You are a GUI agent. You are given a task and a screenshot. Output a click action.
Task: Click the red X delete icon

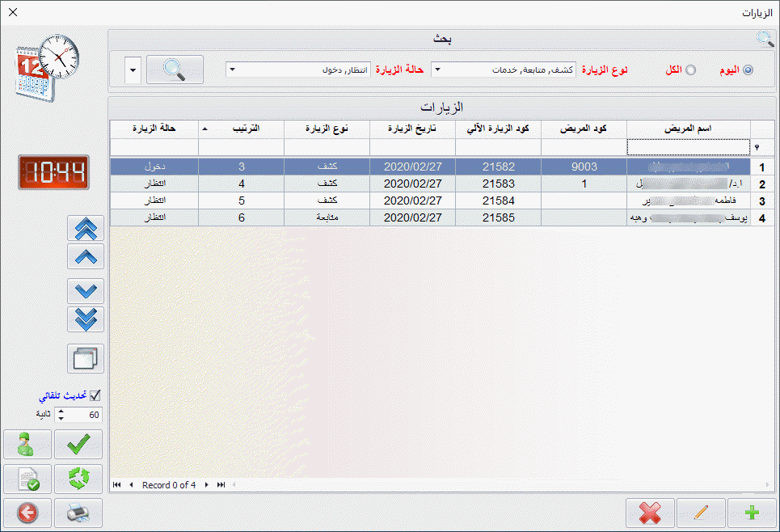click(650, 513)
